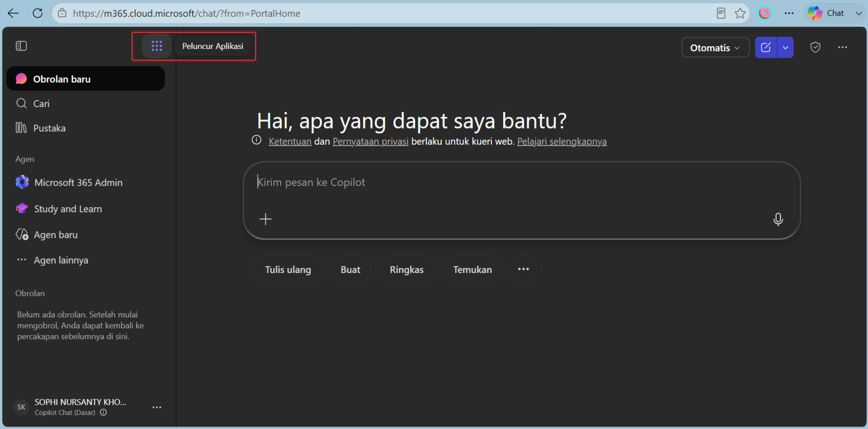The image size is (868, 429).
Task: Open more options ellipsis at top right
Action: pos(842,47)
